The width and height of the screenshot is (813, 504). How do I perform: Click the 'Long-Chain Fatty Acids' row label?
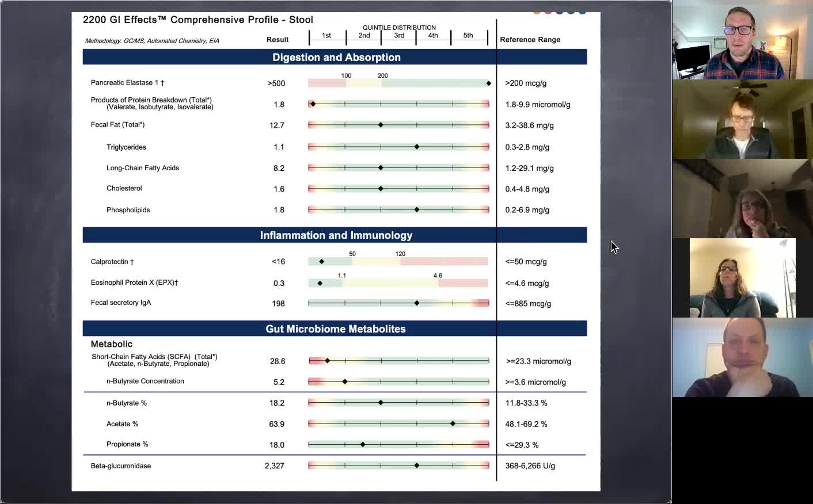coord(143,168)
